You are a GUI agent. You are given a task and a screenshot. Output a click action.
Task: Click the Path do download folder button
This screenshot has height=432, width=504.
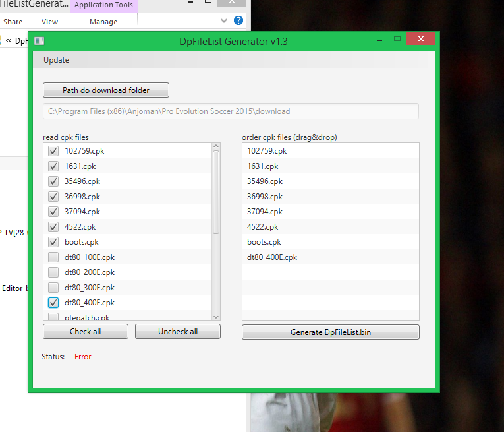pos(106,90)
